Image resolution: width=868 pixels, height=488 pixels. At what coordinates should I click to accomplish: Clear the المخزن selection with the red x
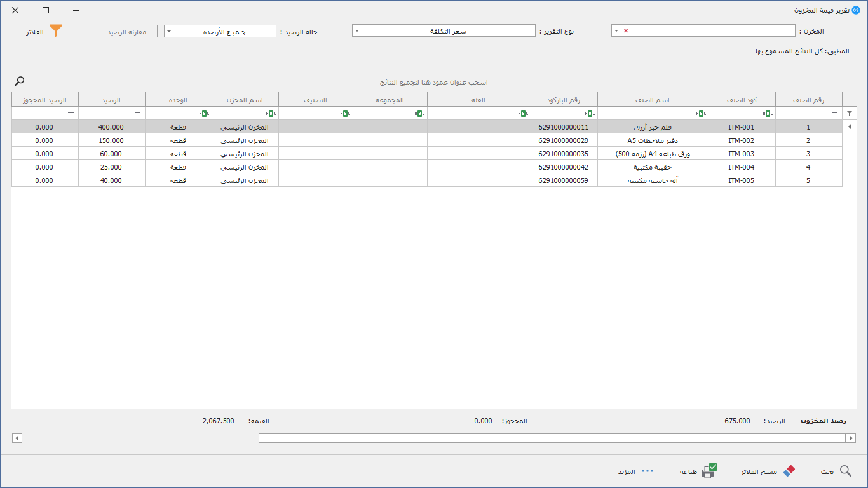(x=626, y=31)
